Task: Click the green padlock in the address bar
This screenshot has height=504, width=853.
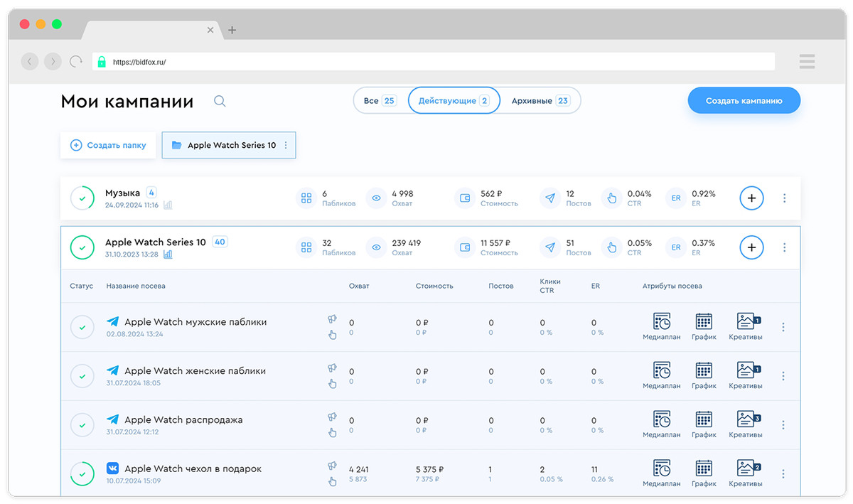Action: [x=102, y=62]
